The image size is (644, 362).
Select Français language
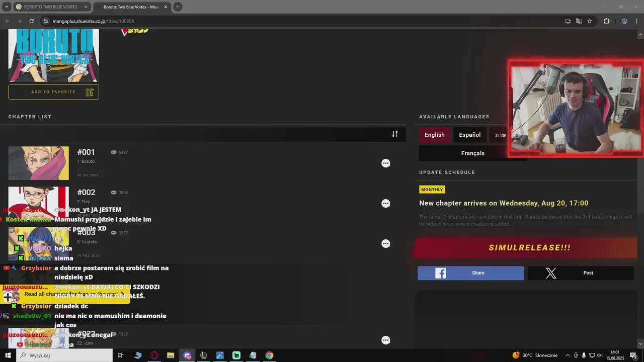[x=473, y=153]
